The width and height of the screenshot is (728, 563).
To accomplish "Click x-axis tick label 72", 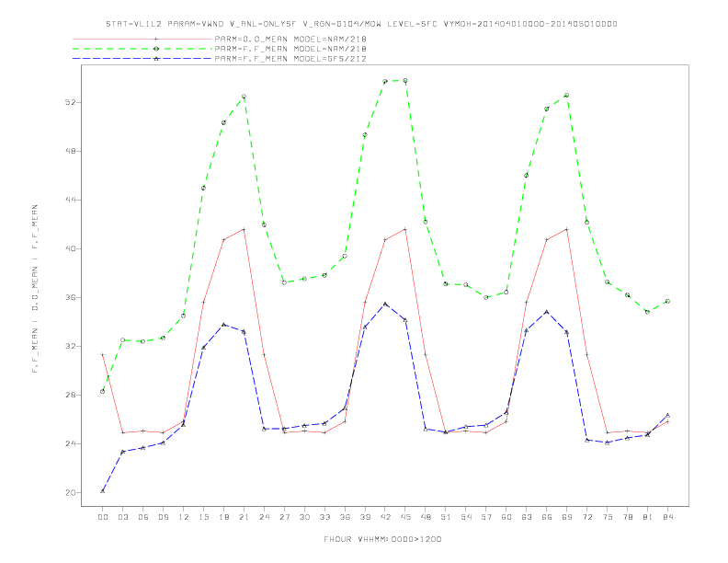I will click(x=586, y=517).
